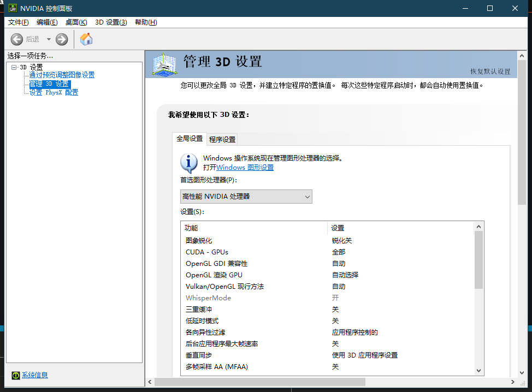Image resolution: width=532 pixels, height=392 pixels.
Task: Open the 文件(F) menu
Action: (19, 22)
